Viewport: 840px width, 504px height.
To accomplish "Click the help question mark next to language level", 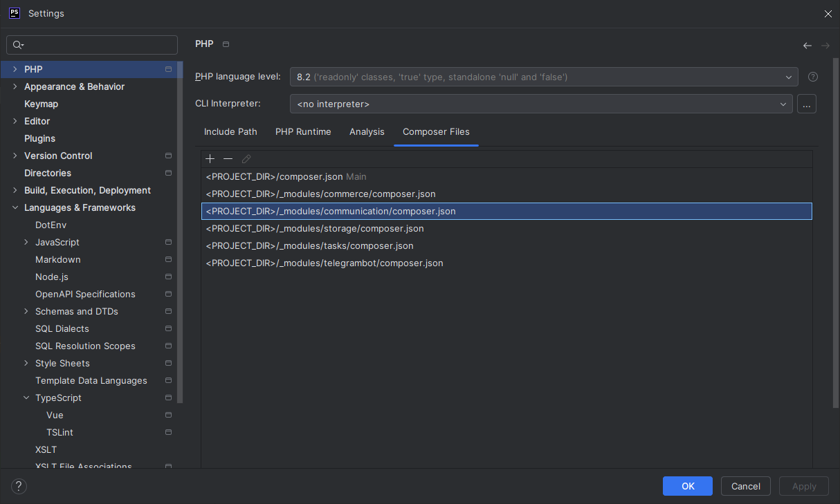I will tap(813, 77).
